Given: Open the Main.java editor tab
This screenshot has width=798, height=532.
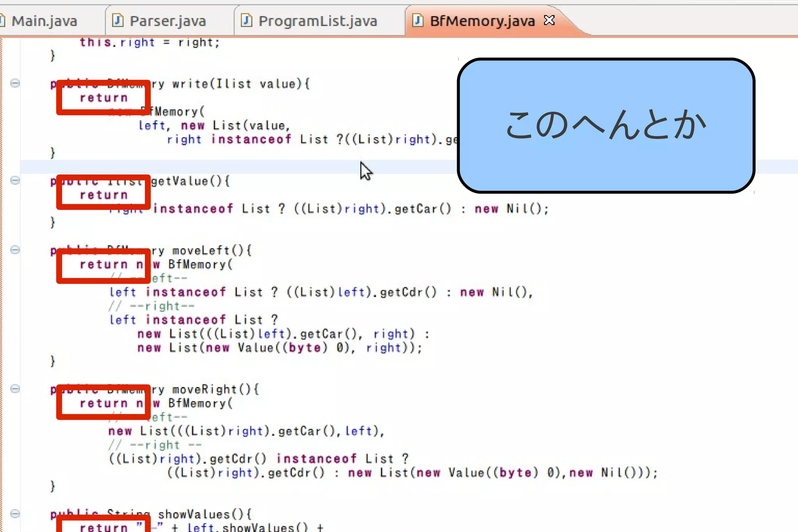Looking at the screenshot, I should [x=44, y=21].
